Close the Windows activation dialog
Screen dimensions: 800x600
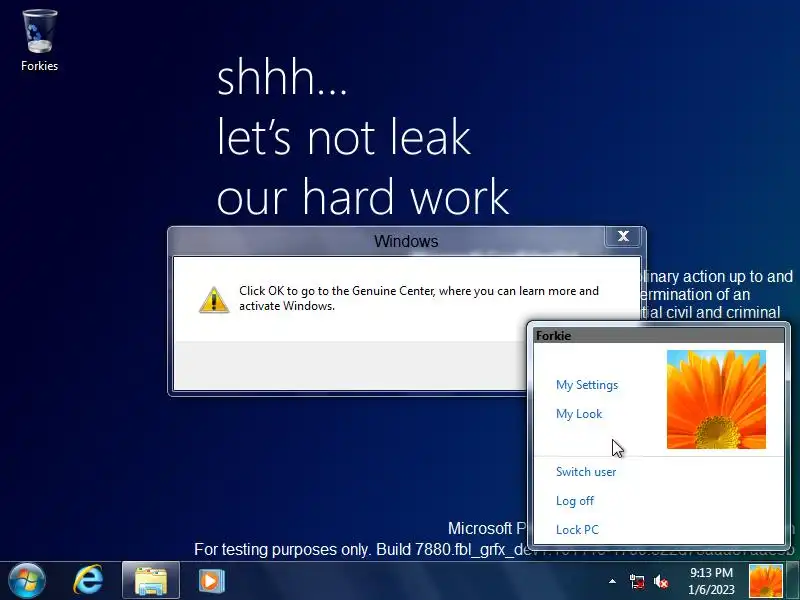point(623,236)
